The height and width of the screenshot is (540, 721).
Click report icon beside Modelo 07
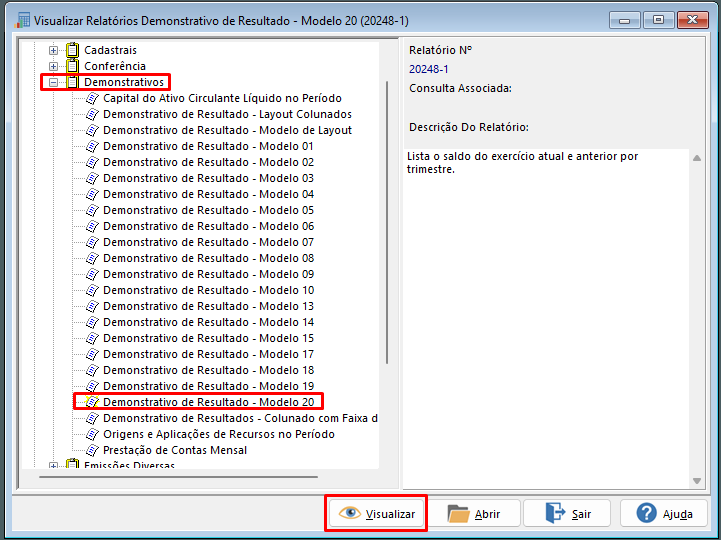click(92, 242)
